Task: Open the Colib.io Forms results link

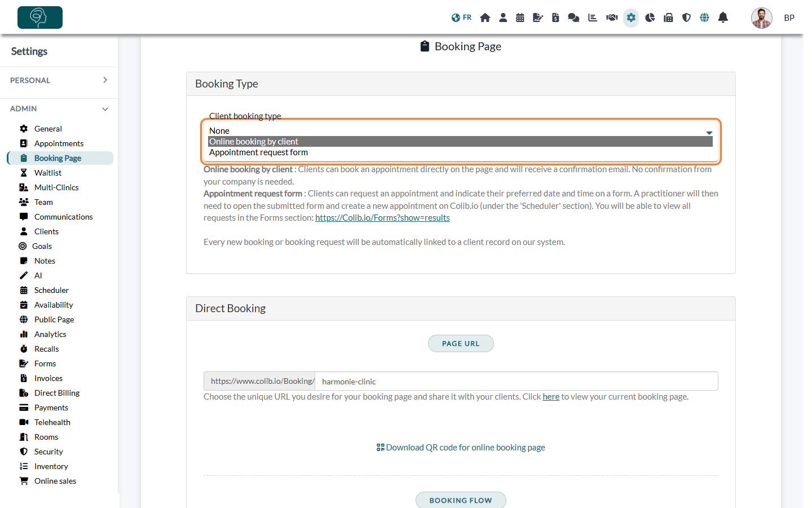Action: point(382,218)
